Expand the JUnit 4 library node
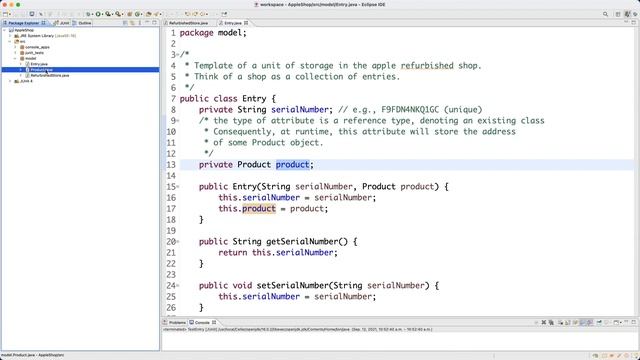The image size is (640, 360). point(10,81)
